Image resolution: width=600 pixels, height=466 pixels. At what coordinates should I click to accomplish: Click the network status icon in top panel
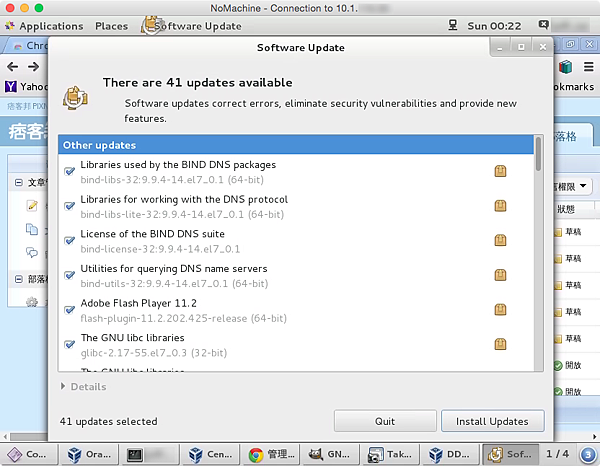click(453, 26)
